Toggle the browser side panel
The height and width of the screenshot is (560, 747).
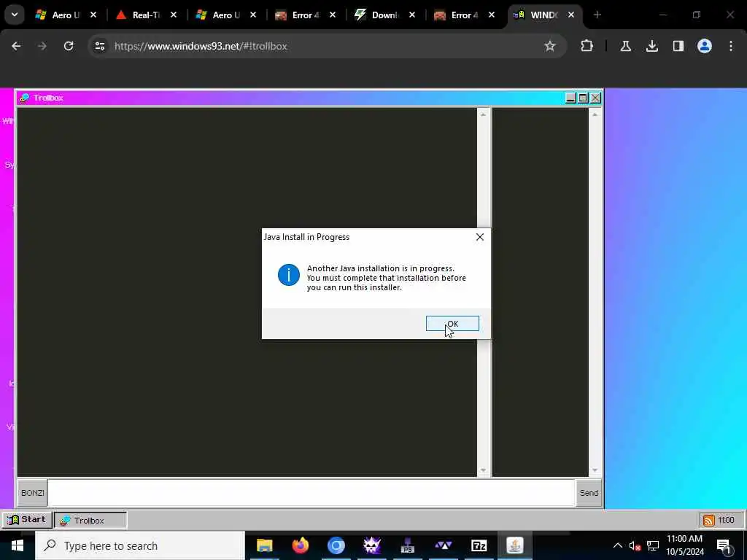(678, 46)
